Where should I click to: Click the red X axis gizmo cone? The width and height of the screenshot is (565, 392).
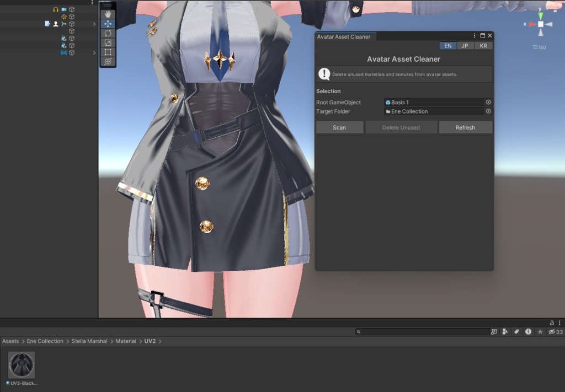532,24
